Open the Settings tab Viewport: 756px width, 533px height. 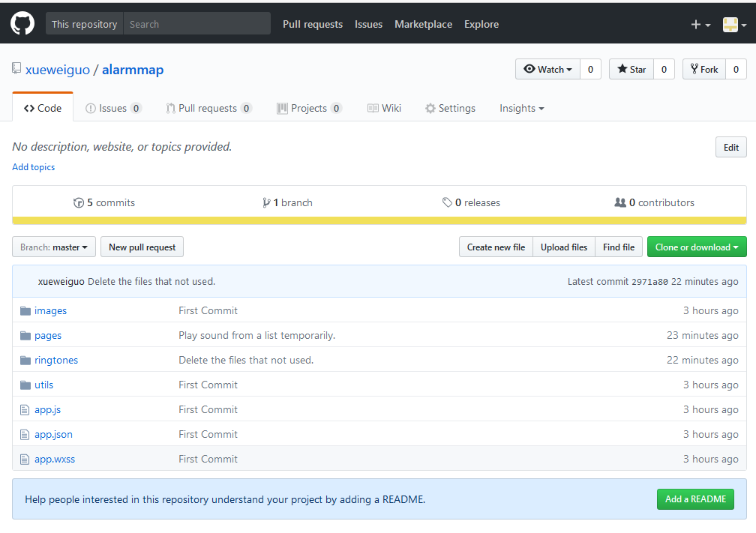pyautogui.click(x=450, y=108)
